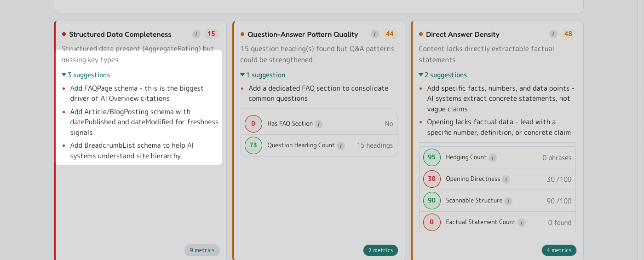Click score circle 73 for Question Heading Count
The image size is (644, 260).
tap(253, 145)
